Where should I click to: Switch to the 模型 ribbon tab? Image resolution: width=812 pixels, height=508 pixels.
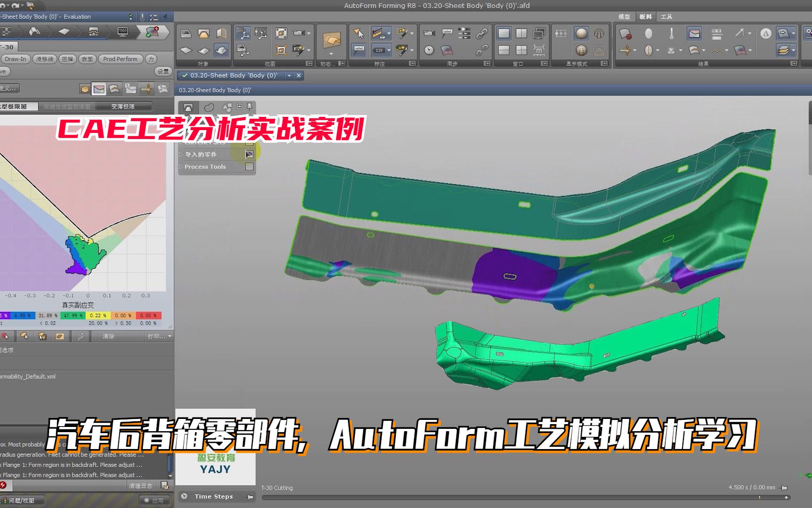(624, 16)
